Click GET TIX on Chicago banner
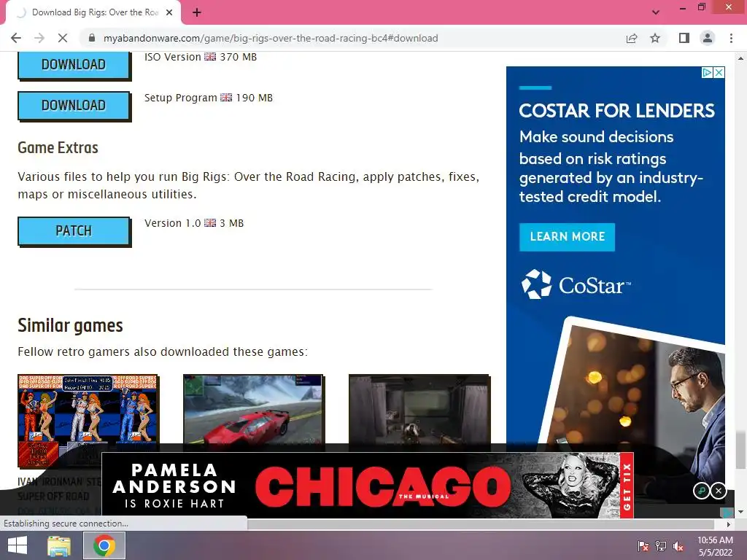The image size is (747, 560). [627, 485]
